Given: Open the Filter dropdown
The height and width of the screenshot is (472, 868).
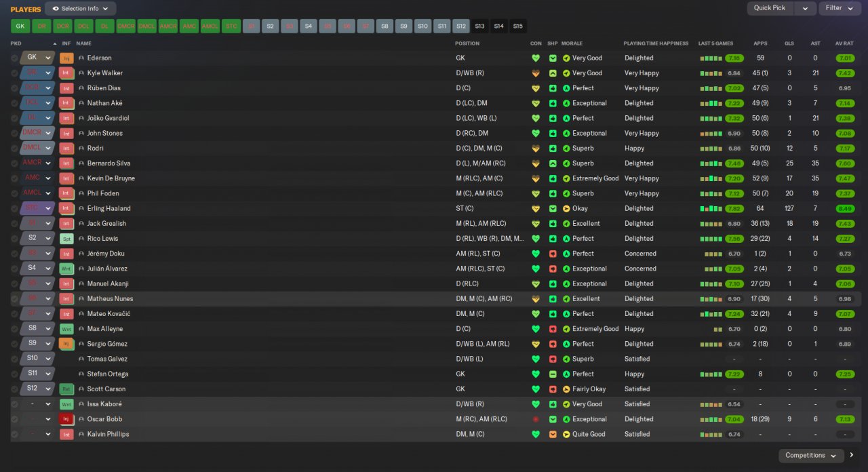Looking at the screenshot, I should pos(840,8).
